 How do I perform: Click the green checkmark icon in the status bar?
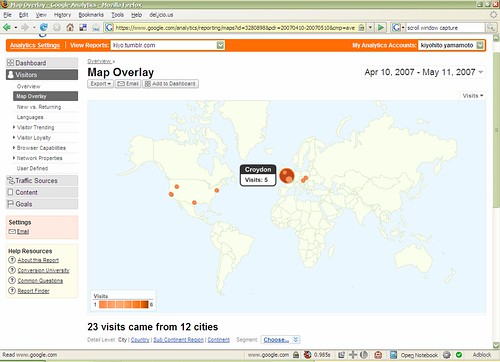[x=459, y=355]
